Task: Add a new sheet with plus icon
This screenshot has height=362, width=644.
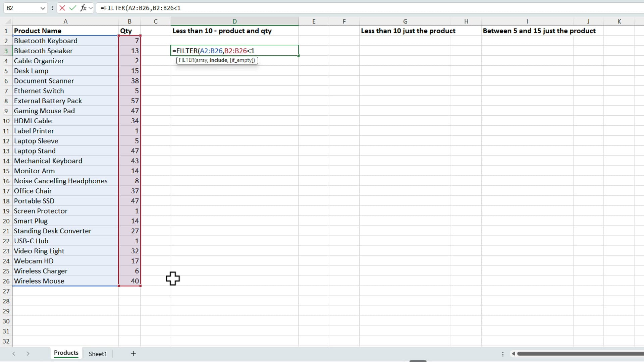Action: (133, 354)
